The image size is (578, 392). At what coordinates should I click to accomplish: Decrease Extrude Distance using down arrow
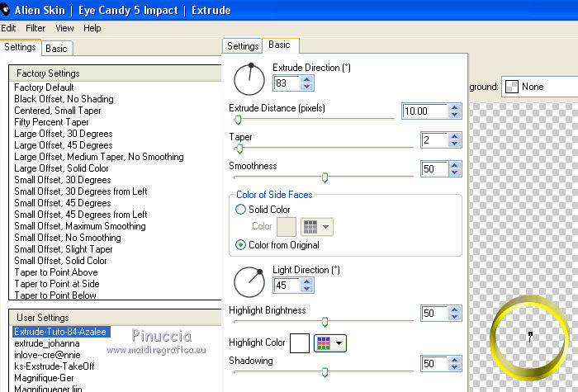click(454, 115)
